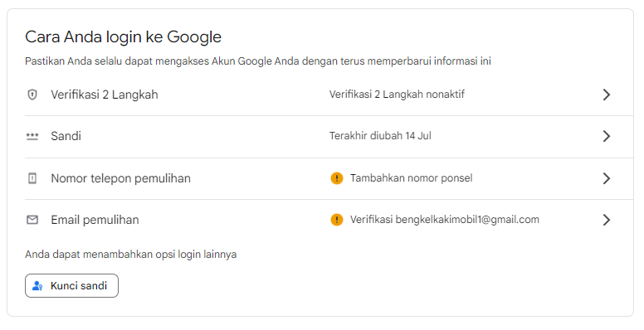Click the shield icon beside Verifikasi 2 Langkah
Viewport: 644px width, 330px height.
(32, 95)
